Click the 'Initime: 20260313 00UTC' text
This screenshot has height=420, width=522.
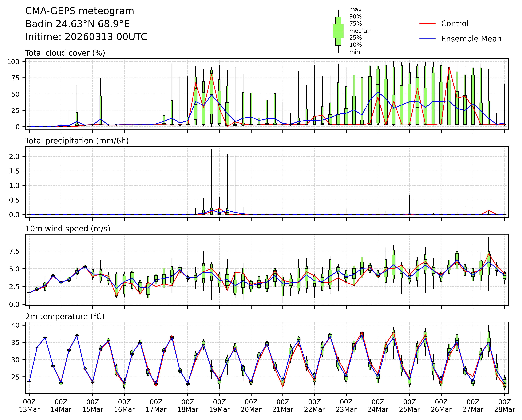(x=86, y=37)
